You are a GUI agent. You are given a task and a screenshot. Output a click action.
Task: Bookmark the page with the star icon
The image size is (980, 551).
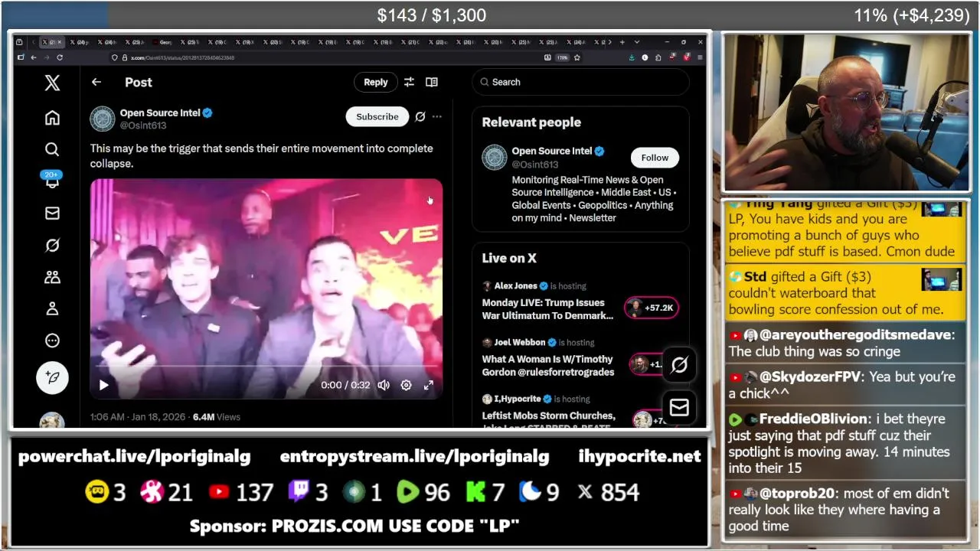pos(577,57)
